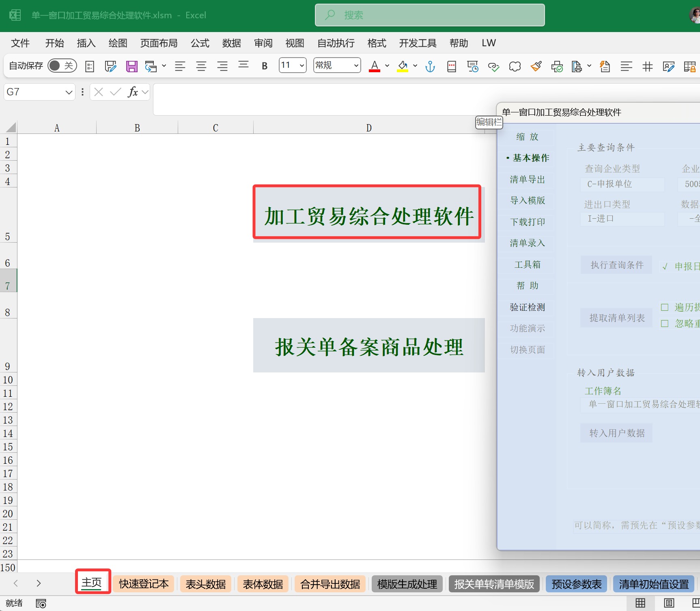
Task: Open the 插入 ribbon tab
Action: (86, 43)
